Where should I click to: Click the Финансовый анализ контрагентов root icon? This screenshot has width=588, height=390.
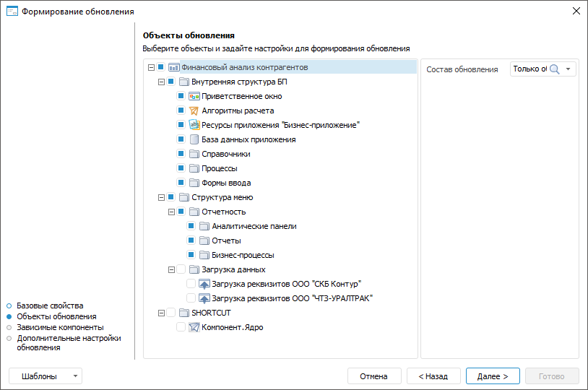[x=173, y=67]
